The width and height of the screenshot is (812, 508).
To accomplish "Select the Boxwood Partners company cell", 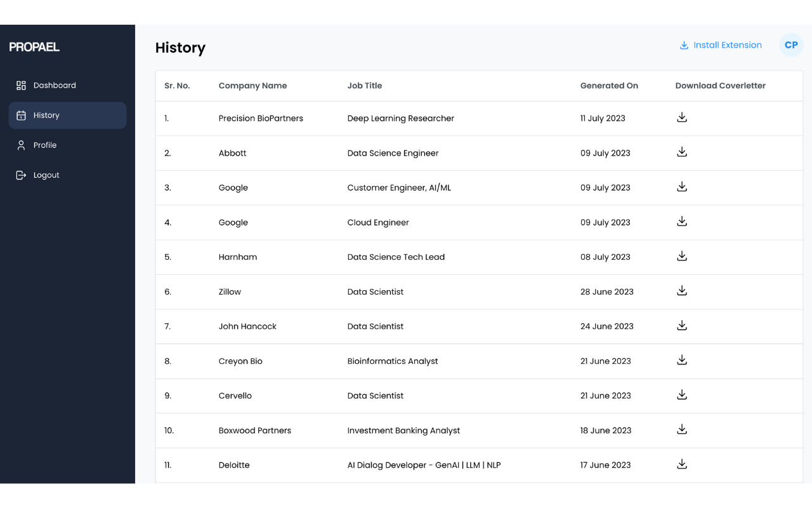I will 255,431.
